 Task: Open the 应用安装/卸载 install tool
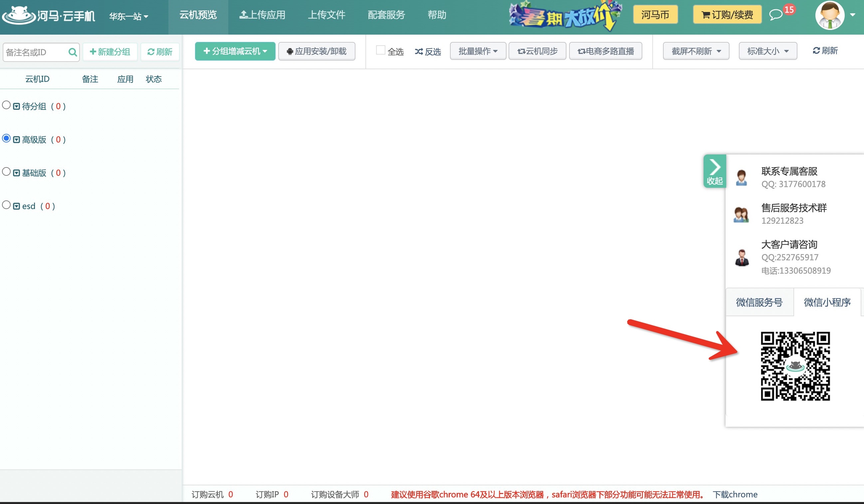click(317, 51)
